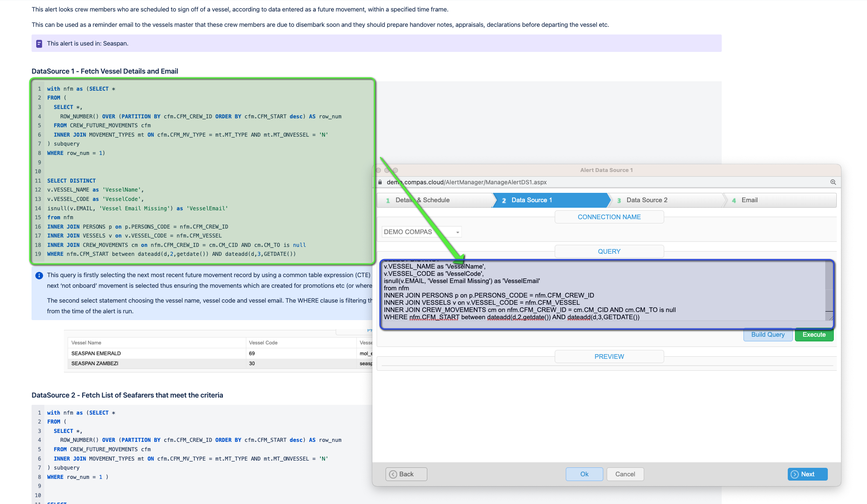Image resolution: width=867 pixels, height=504 pixels.
Task: Click the Back arrow icon button
Action: point(406,474)
